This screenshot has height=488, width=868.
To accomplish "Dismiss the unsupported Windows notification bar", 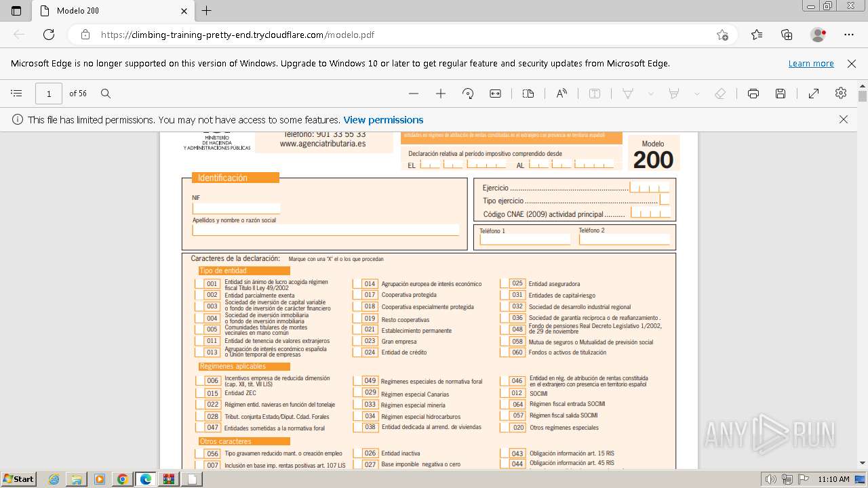I will click(852, 64).
